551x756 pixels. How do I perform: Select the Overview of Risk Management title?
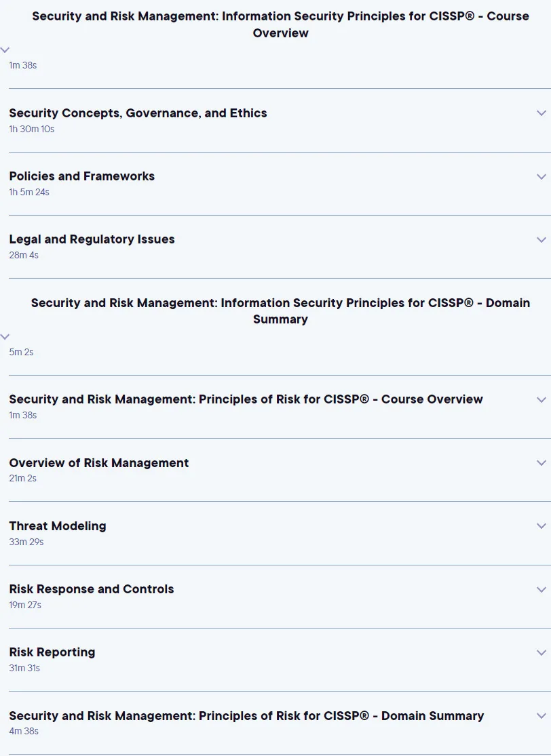99,463
